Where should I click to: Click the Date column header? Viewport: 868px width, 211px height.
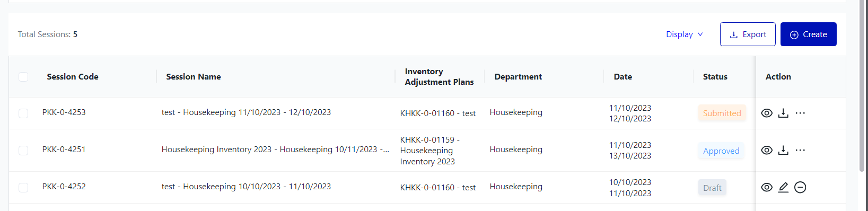click(622, 77)
